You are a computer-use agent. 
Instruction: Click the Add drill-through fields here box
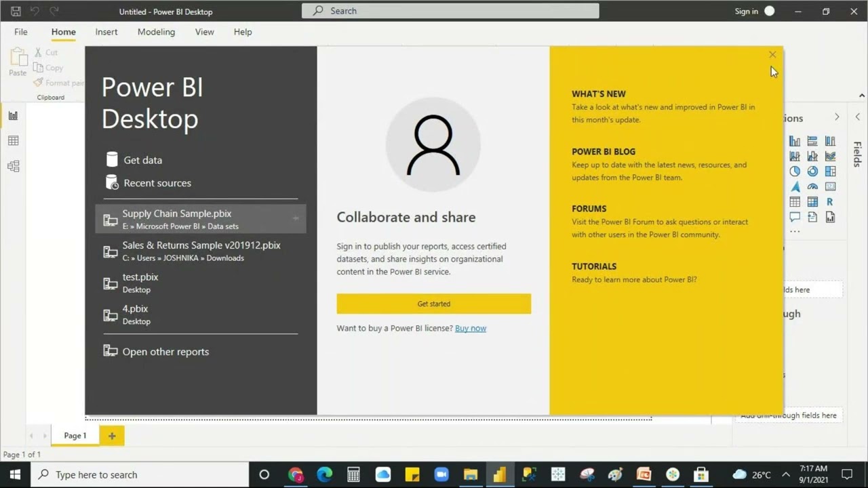pyautogui.click(x=789, y=415)
